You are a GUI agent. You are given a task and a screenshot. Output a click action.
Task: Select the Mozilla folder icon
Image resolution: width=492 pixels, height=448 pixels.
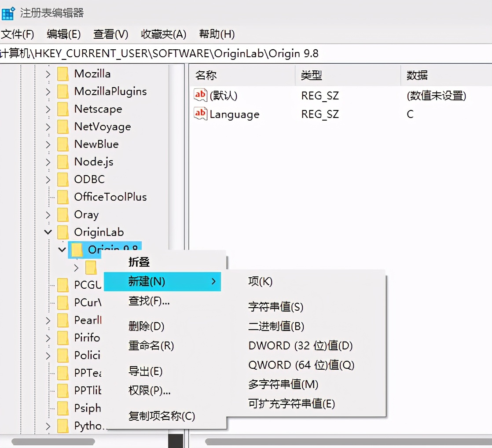(62, 73)
